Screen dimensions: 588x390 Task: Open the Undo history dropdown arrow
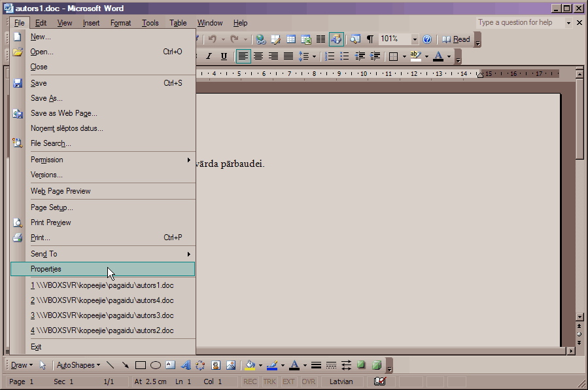[223, 39]
